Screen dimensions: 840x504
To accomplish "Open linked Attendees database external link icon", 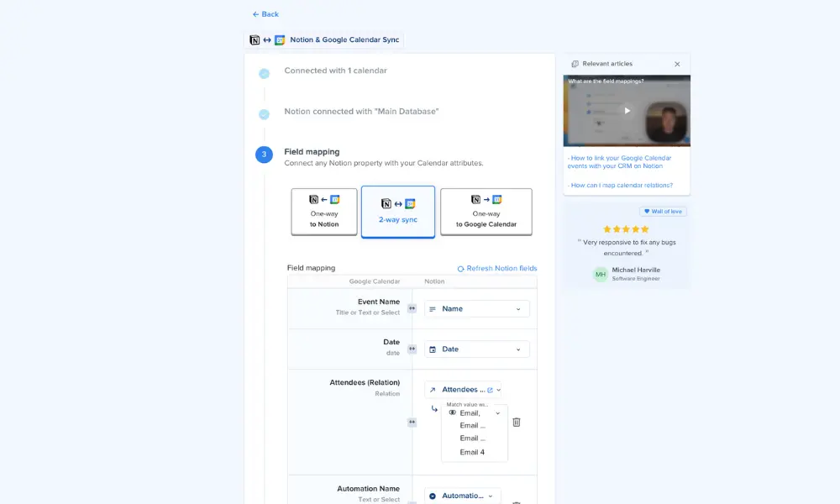I will [x=490, y=390].
